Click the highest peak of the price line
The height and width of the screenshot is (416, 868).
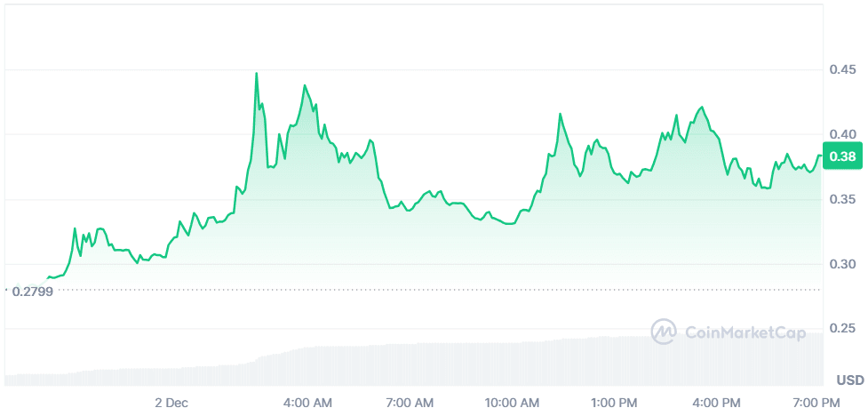[x=257, y=74]
